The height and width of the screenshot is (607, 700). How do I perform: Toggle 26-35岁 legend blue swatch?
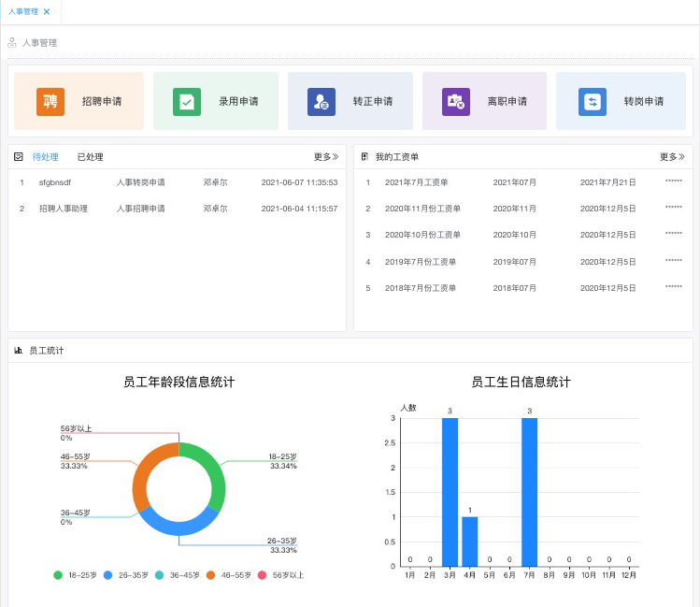[x=107, y=575]
